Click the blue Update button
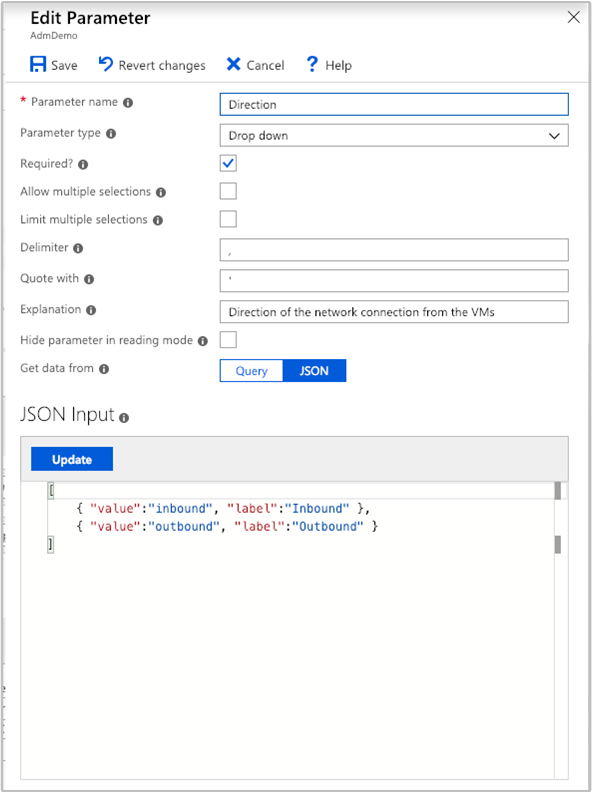 click(72, 459)
